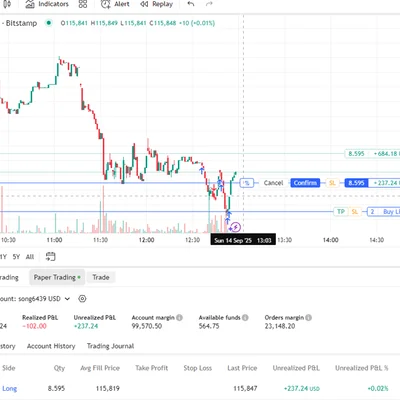The height and width of the screenshot is (400, 400).
Task: Open paper trading account settings gear
Action: [82, 299]
